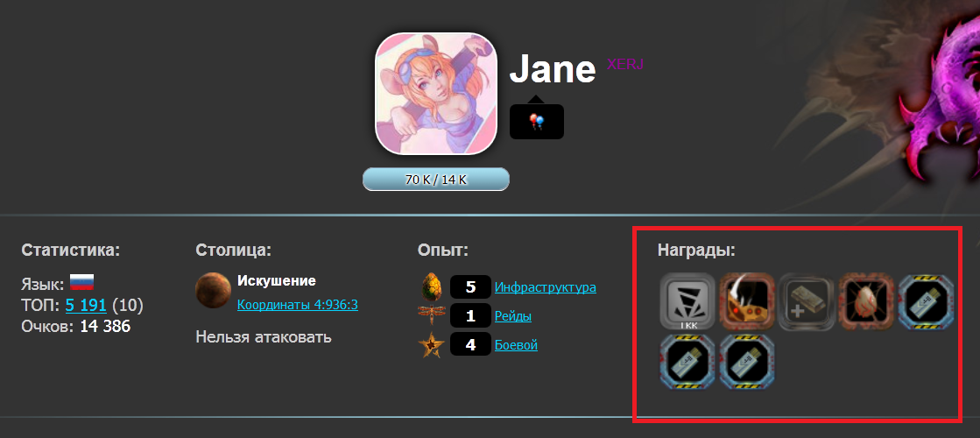This screenshot has height=438, width=980.
Task: Click the red egg award badge
Action: 866,301
